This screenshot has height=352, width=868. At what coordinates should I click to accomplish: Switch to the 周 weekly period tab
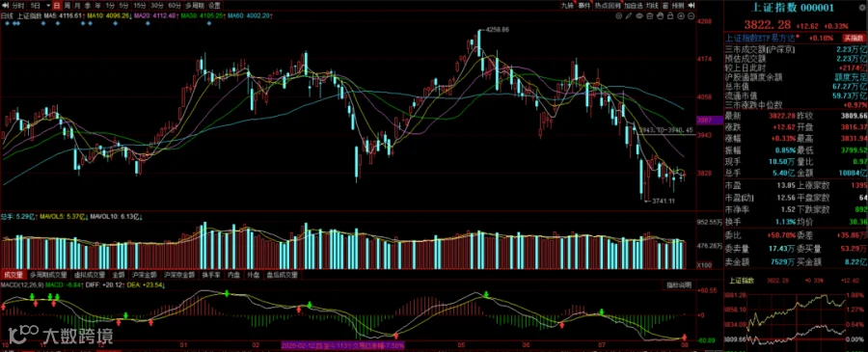[x=67, y=6]
